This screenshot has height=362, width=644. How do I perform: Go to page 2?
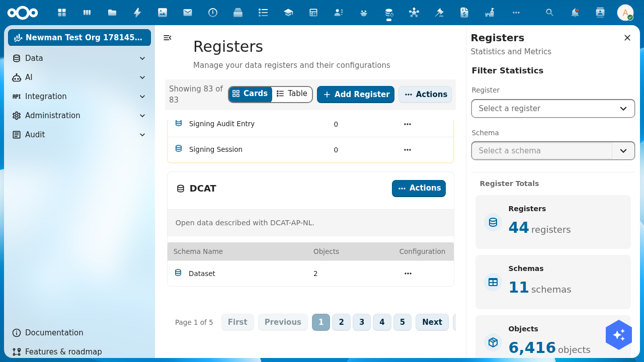pos(341,322)
